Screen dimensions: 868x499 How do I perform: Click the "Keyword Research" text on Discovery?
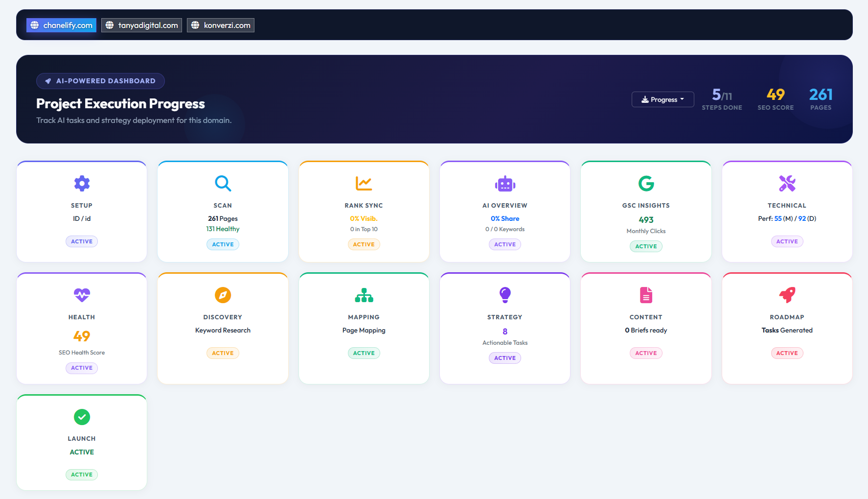223,330
